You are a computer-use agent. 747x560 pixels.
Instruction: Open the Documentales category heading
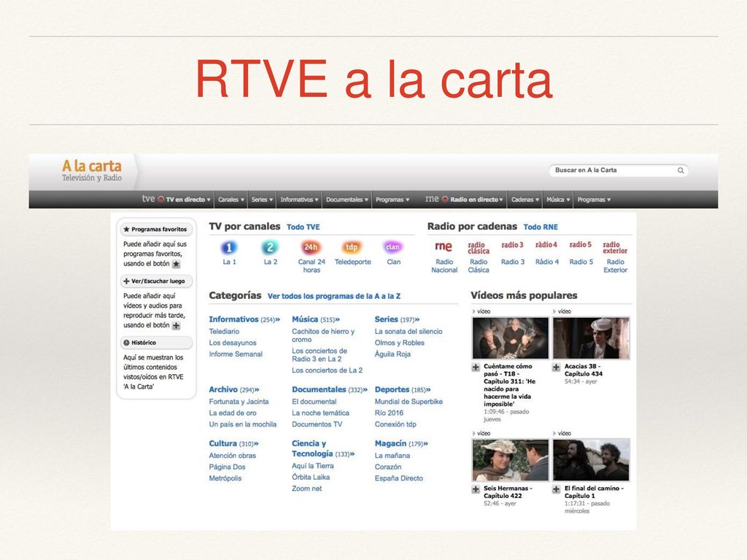[330, 389]
